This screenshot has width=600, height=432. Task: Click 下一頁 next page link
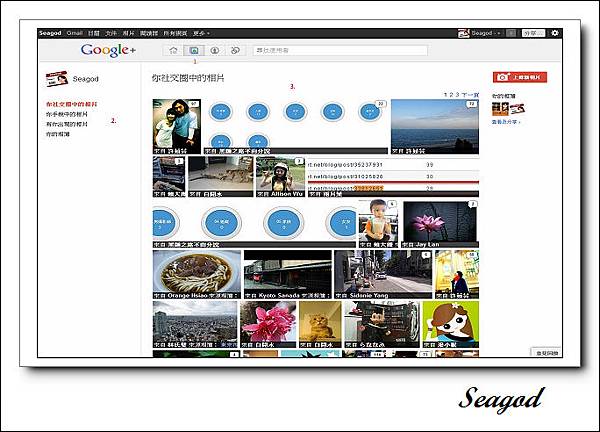coord(470,95)
